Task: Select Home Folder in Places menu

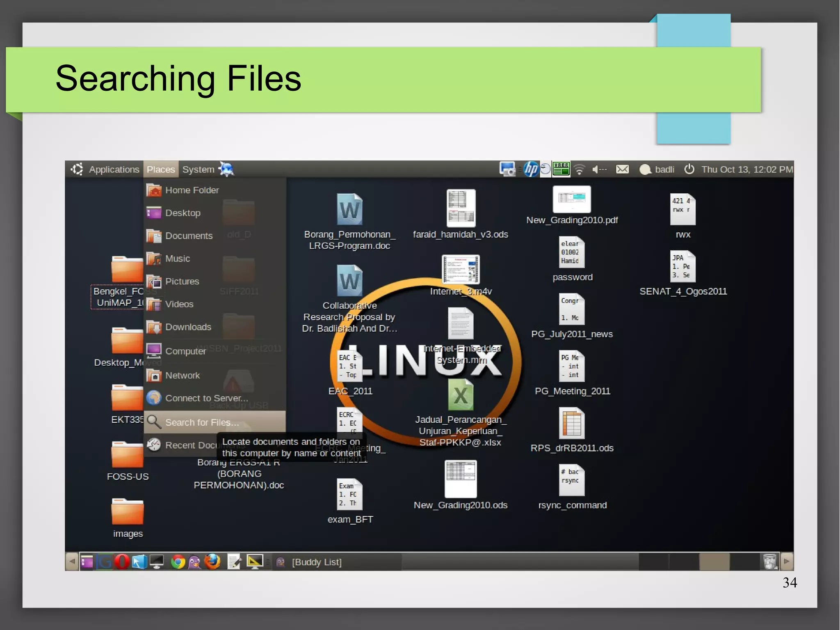Action: tap(215, 190)
